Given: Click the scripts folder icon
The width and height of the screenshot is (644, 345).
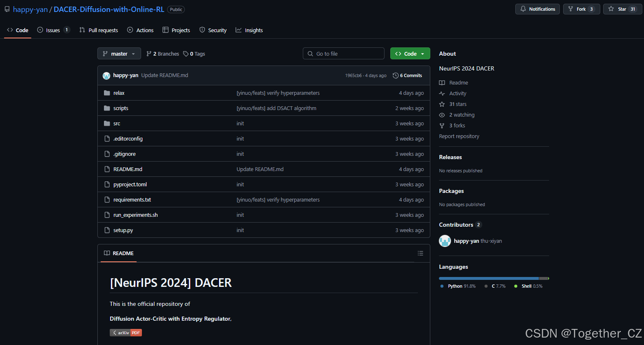Looking at the screenshot, I should [107, 108].
